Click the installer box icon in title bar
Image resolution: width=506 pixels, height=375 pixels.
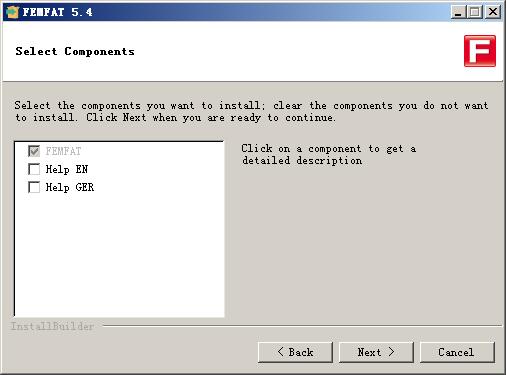click(12, 12)
